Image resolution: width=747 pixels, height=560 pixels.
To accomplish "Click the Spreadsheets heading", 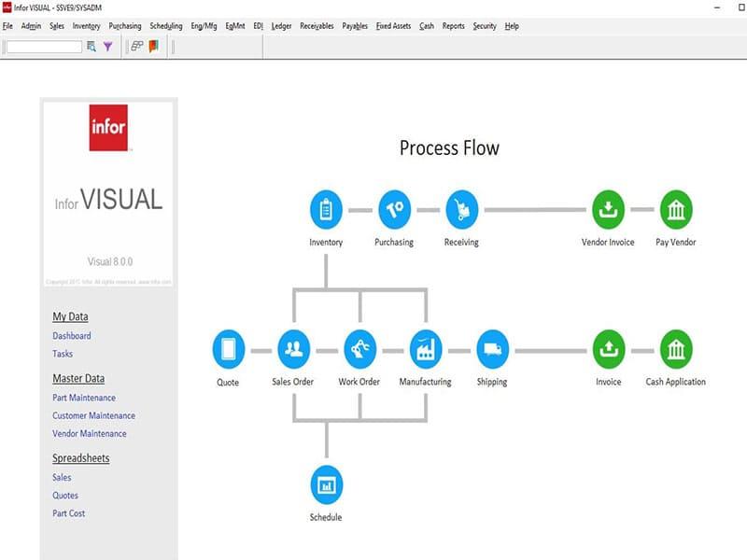I will 81,458.
